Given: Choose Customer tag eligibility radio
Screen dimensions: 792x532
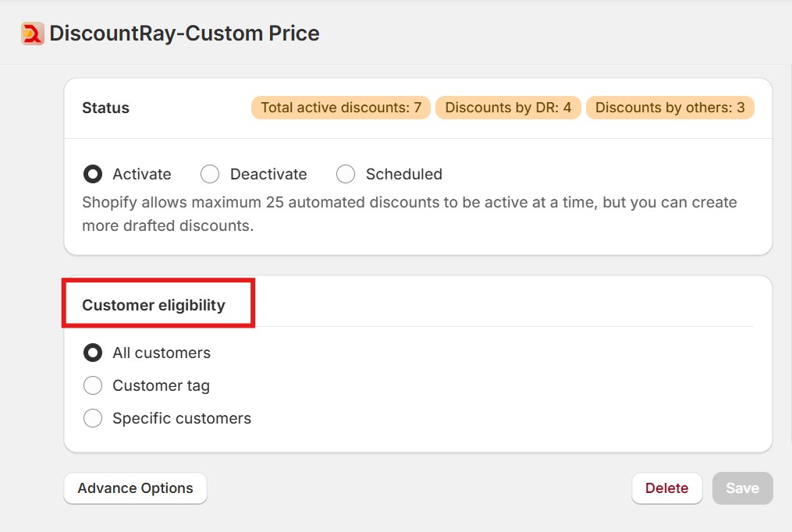Looking at the screenshot, I should click(93, 385).
